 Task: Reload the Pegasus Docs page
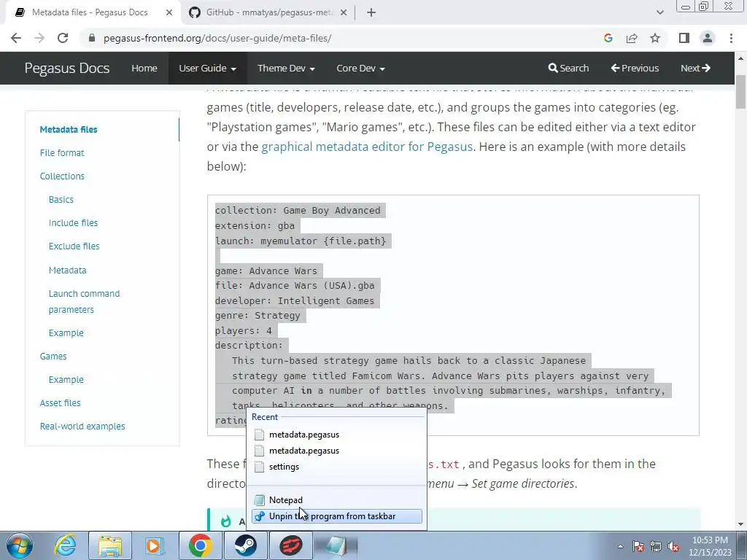point(63,38)
